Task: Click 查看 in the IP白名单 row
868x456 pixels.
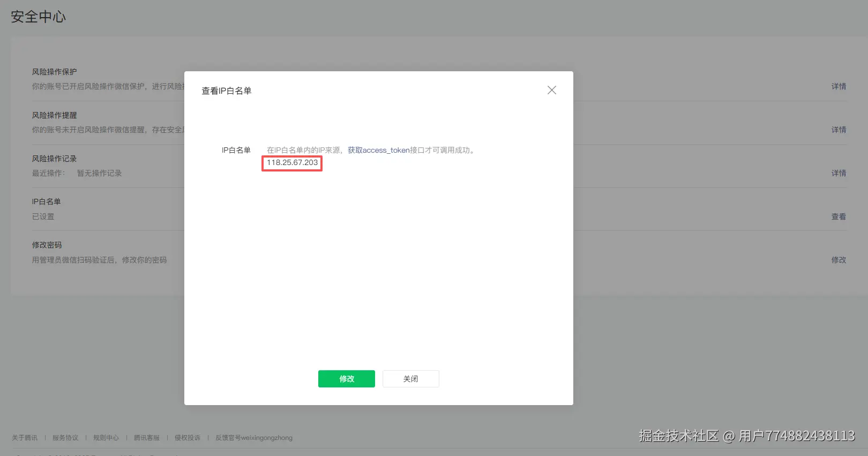Action: (x=839, y=216)
